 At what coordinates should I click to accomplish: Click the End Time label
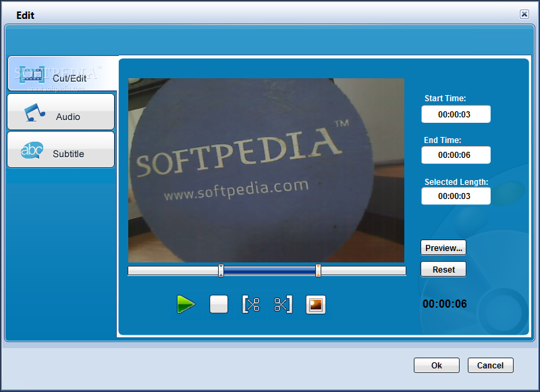coord(442,140)
